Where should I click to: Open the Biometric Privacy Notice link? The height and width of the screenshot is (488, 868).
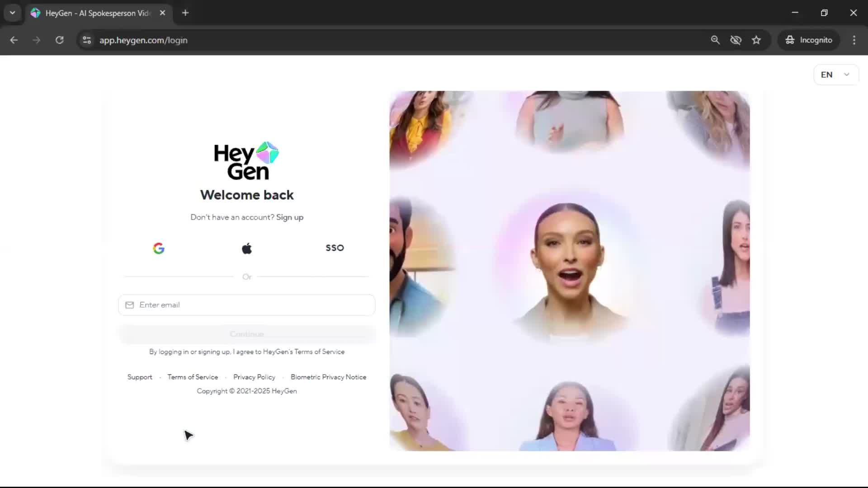pos(328,377)
